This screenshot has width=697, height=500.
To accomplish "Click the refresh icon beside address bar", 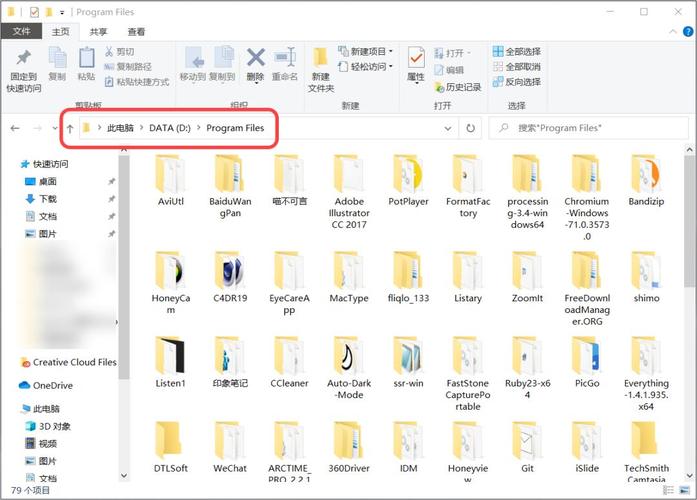I will pyautogui.click(x=471, y=128).
